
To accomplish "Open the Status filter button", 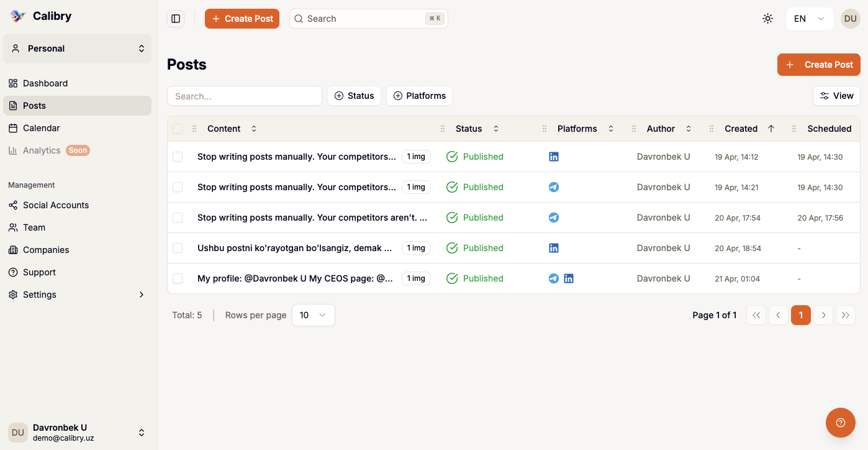I will [354, 96].
